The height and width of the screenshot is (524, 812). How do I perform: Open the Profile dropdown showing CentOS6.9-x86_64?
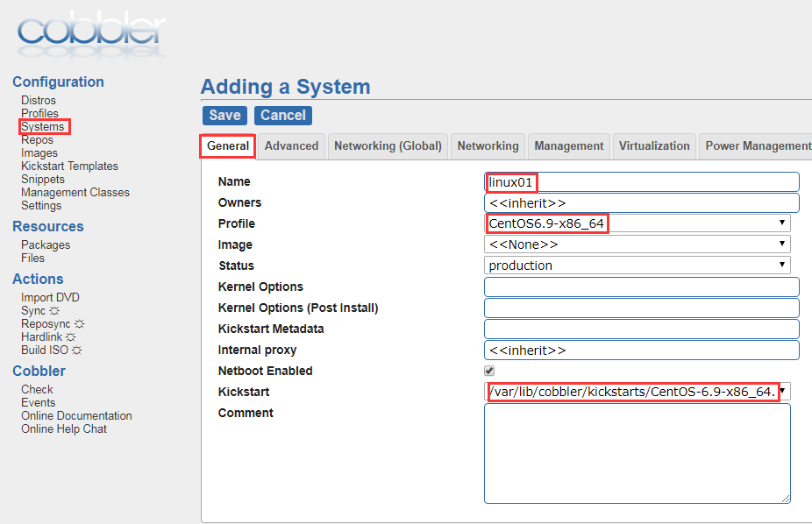[637, 223]
